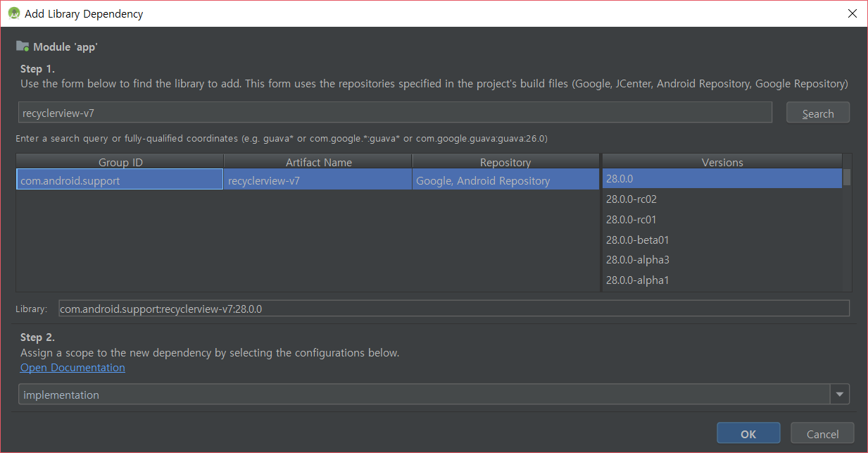Click the implementation configuration combo box
This screenshot has height=453, width=868.
(434, 395)
